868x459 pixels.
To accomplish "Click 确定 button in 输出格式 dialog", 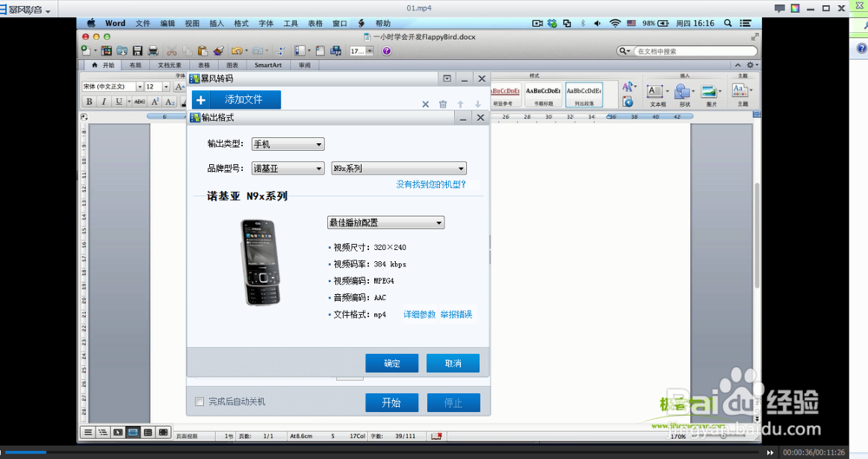I will 392,364.
